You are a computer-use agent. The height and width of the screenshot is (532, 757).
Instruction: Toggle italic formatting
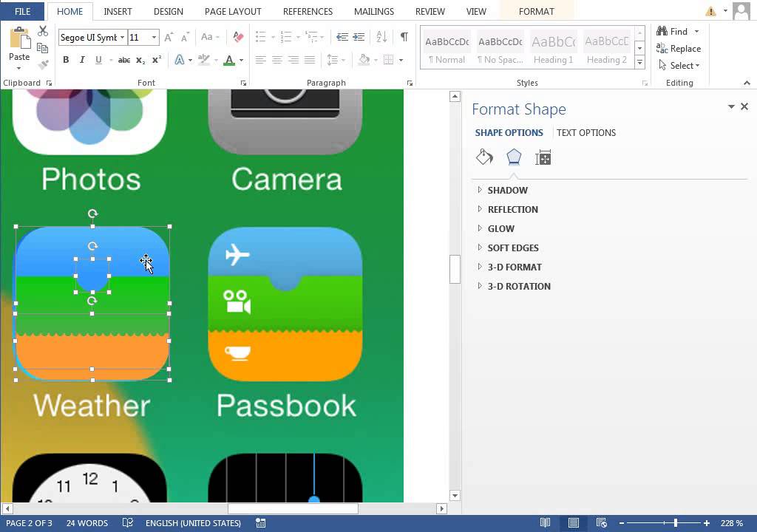pyautogui.click(x=82, y=59)
